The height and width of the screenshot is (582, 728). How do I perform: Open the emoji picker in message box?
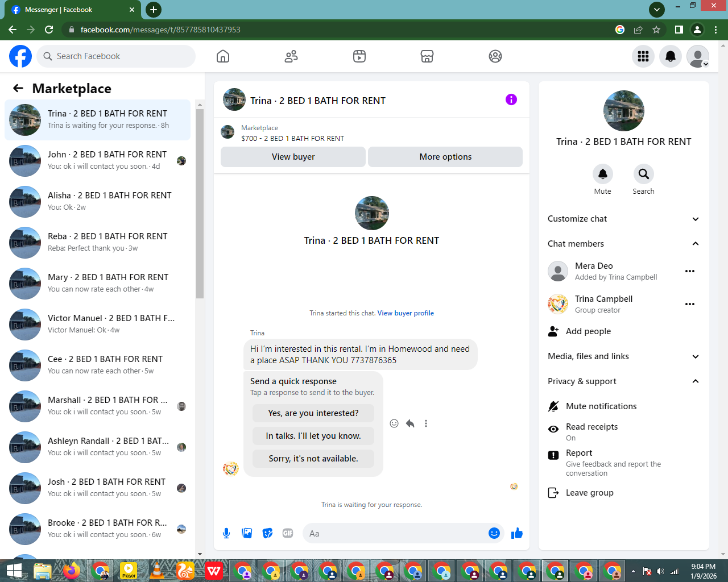(494, 533)
